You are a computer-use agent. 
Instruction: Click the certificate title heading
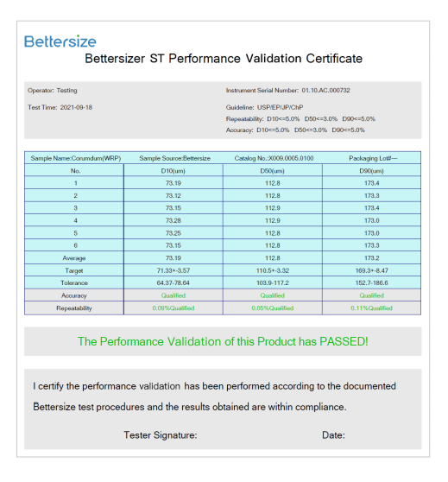(224, 59)
